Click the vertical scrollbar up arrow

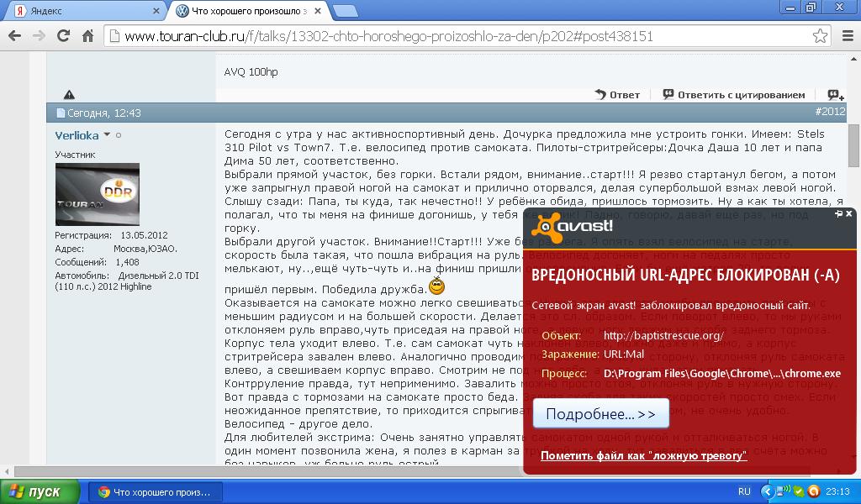[854, 59]
